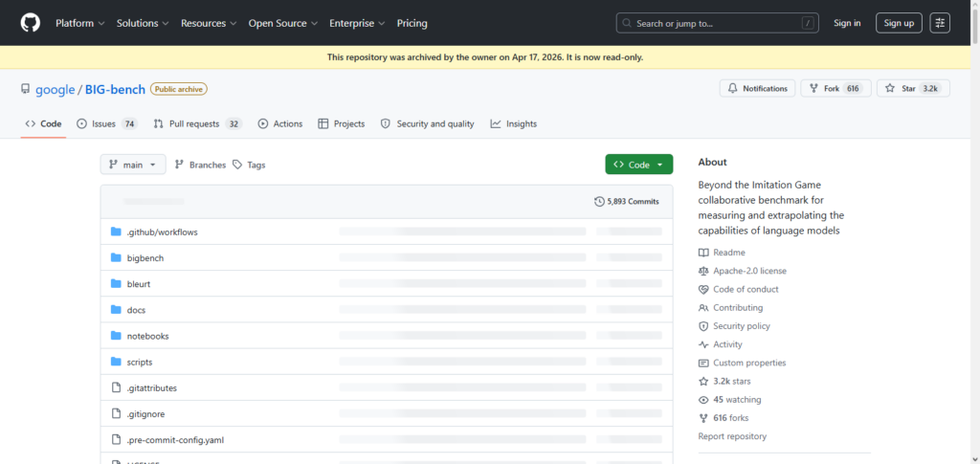This screenshot has width=980, height=464.
Task: View repository Tags
Action: pyautogui.click(x=249, y=165)
